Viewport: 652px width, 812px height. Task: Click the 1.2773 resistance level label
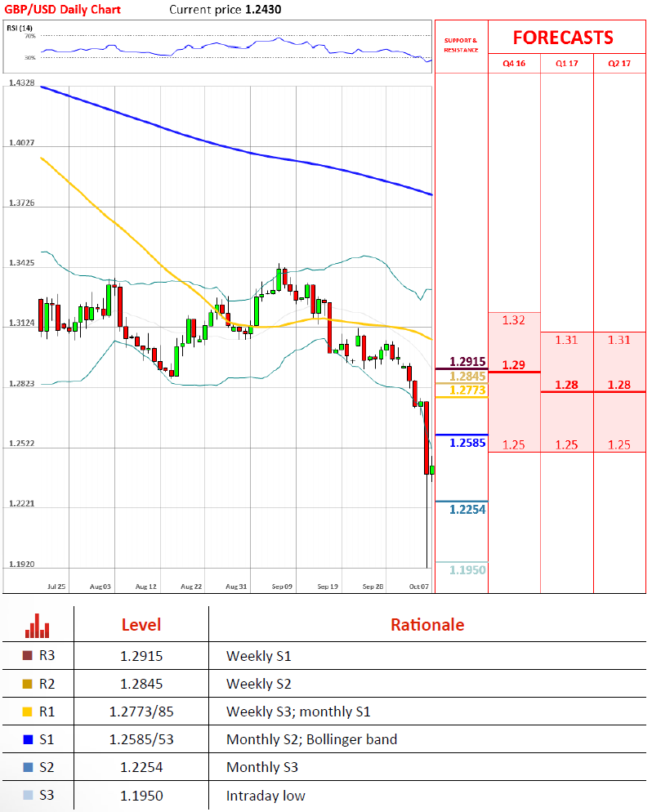point(467,390)
